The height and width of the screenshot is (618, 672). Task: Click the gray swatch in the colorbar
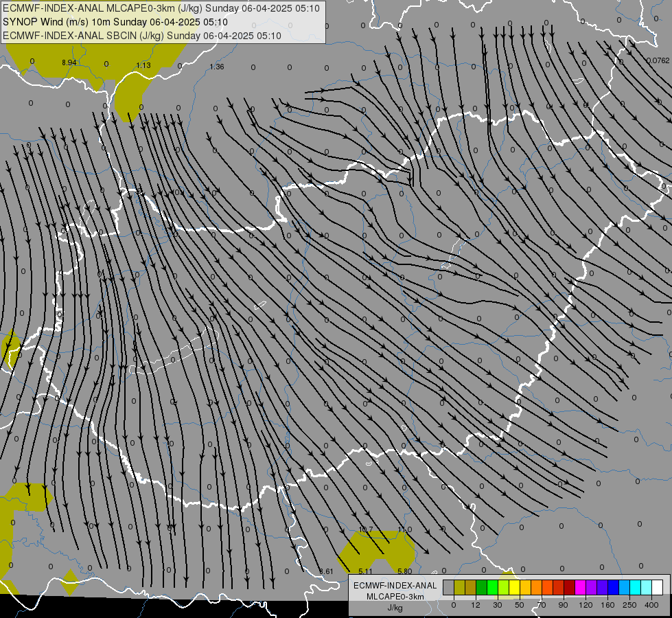coord(449,587)
